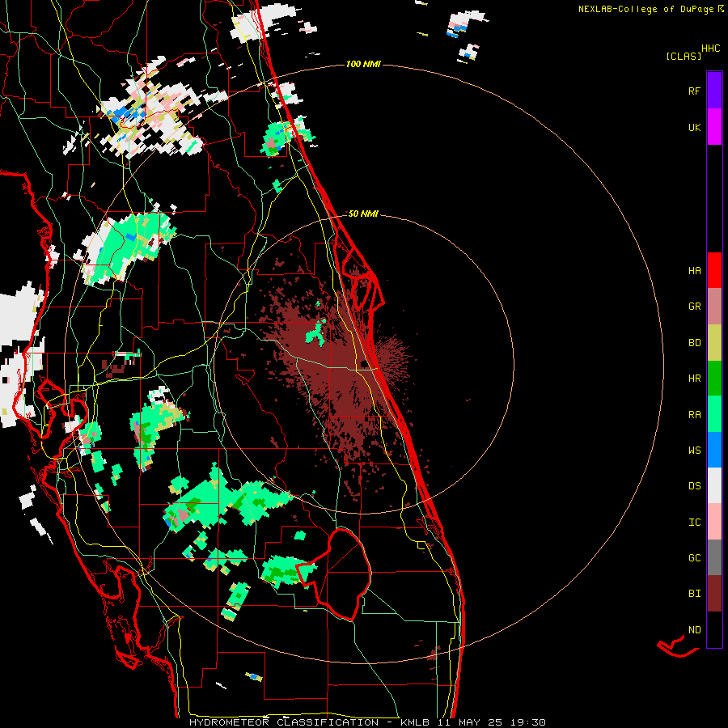This screenshot has width=728, height=728.
Task: Click the RA legend label
Action: 694,414
